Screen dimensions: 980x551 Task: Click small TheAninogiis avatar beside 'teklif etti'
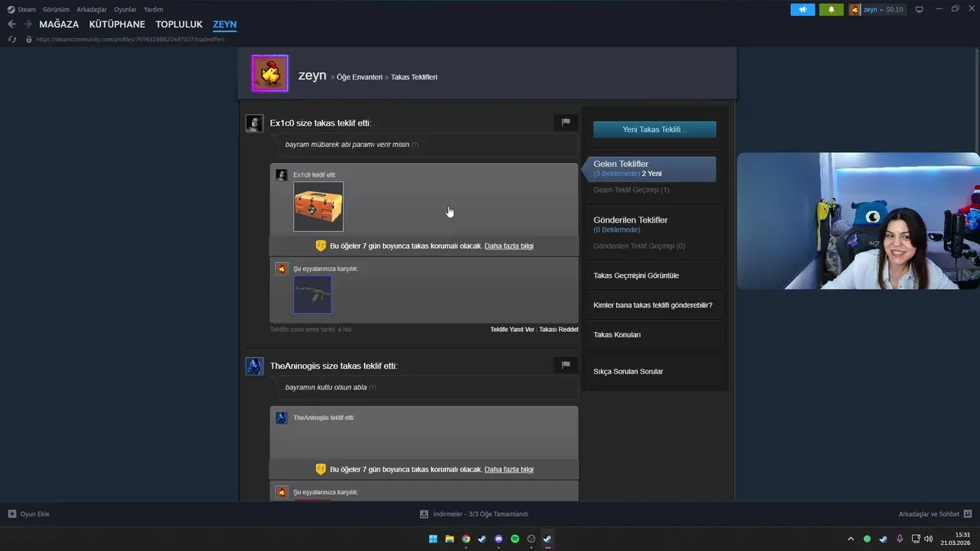[x=282, y=418]
